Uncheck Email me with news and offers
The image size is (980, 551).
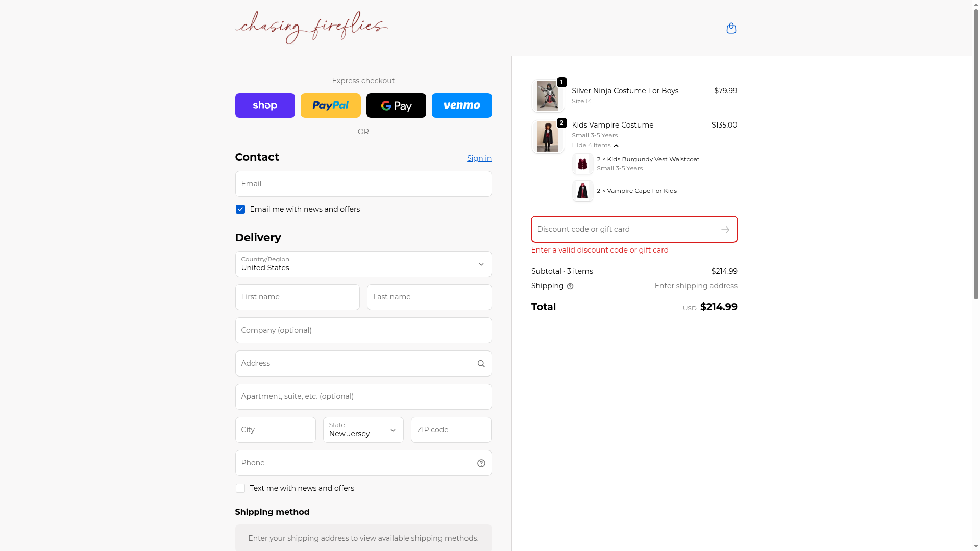240,210
